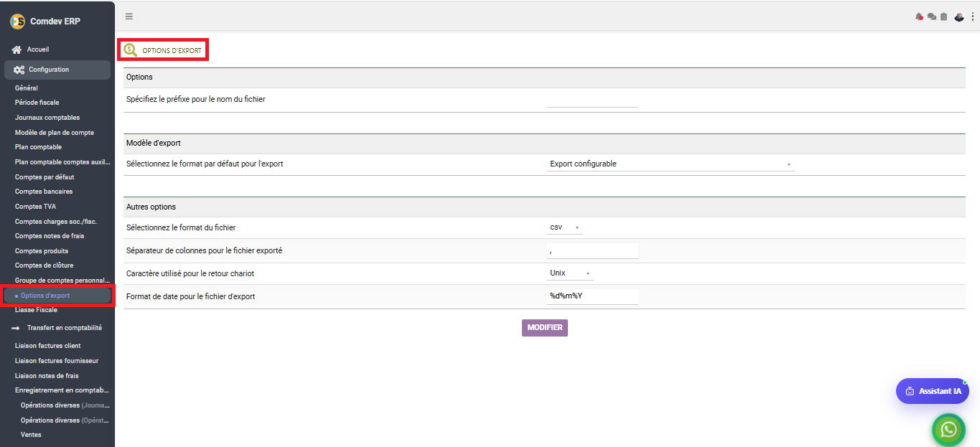
Task: Open the csv file format dropdown
Action: 565,227
